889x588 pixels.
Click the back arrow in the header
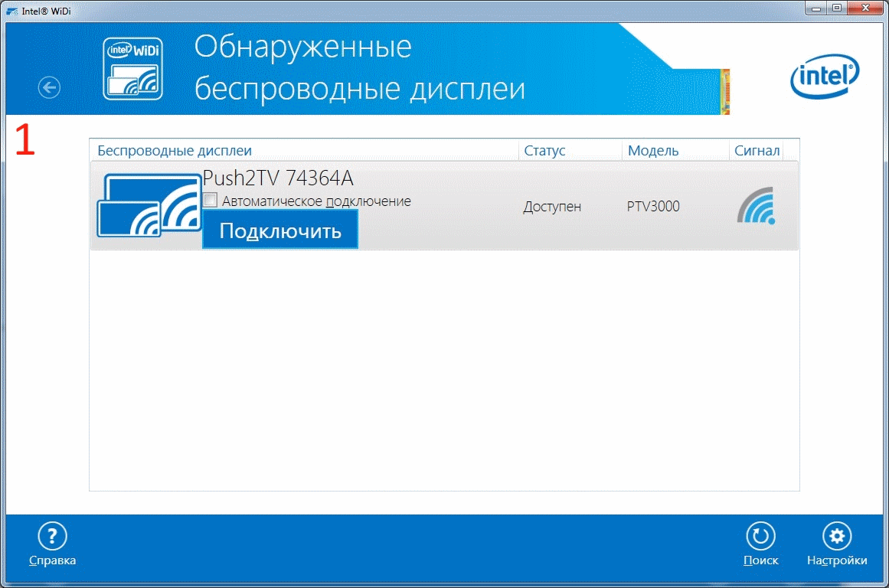tap(49, 87)
